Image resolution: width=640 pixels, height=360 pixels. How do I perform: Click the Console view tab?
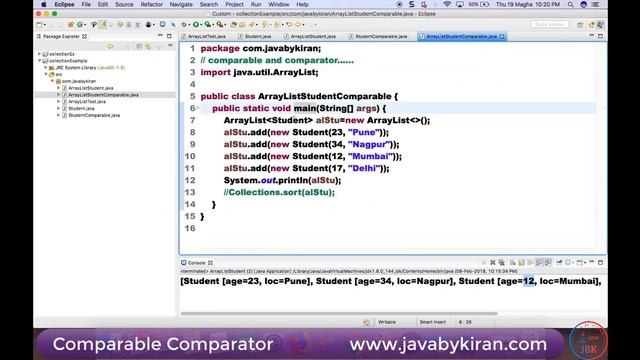click(x=197, y=262)
